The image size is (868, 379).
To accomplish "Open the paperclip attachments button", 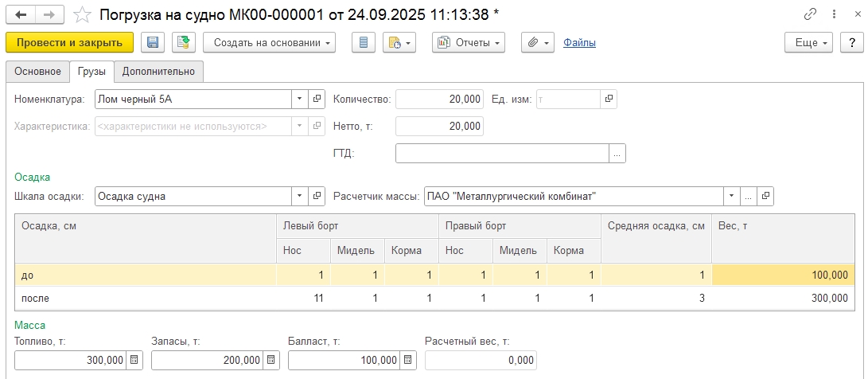I will click(538, 42).
